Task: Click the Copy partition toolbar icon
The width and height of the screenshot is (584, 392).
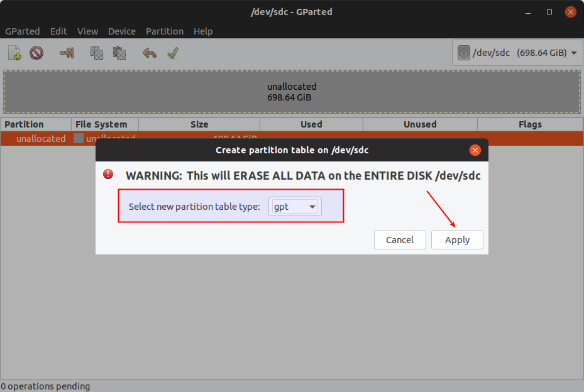Action: point(96,53)
